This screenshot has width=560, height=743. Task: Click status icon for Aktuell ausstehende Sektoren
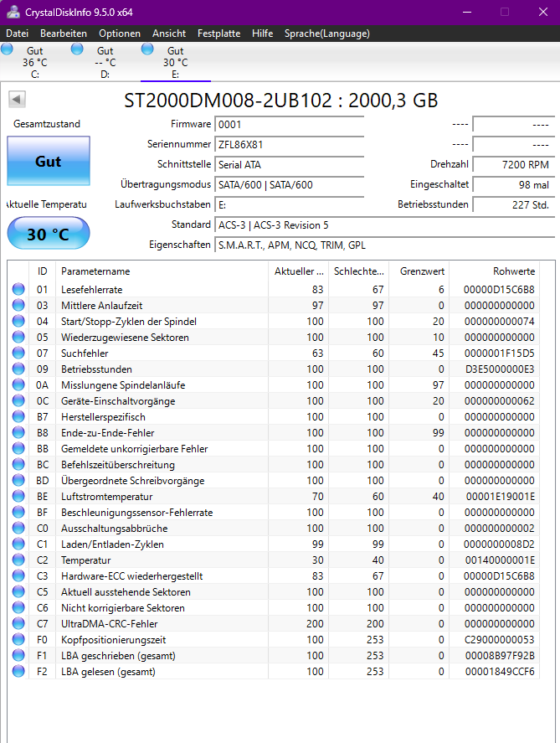click(18, 592)
